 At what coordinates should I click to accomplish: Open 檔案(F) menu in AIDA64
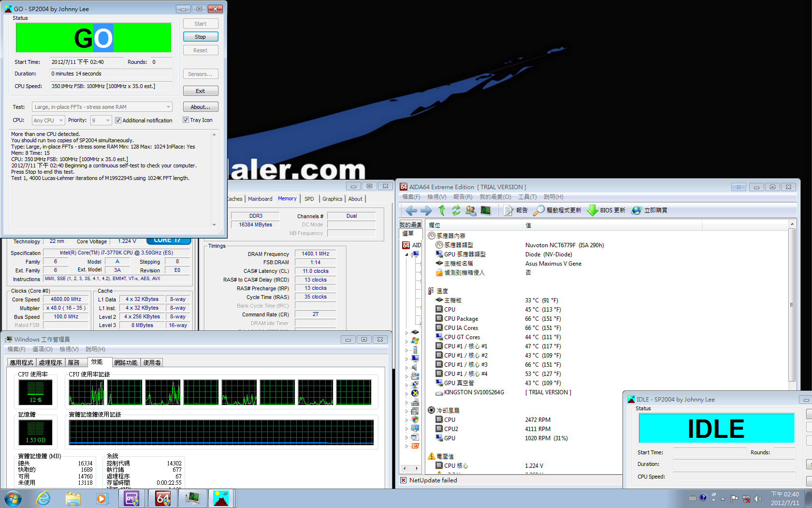click(411, 197)
